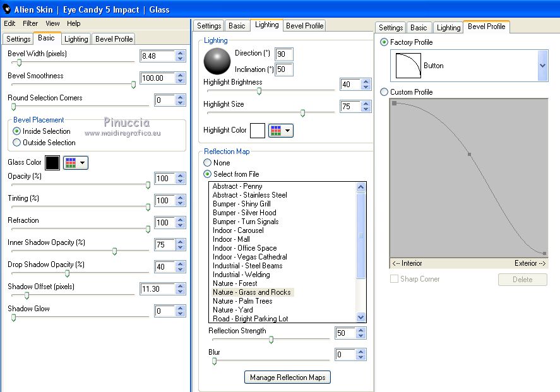Viewport: 560px width, 392px height.
Task: Adjust Shadow Glow stepper arrows
Action: pos(181,311)
